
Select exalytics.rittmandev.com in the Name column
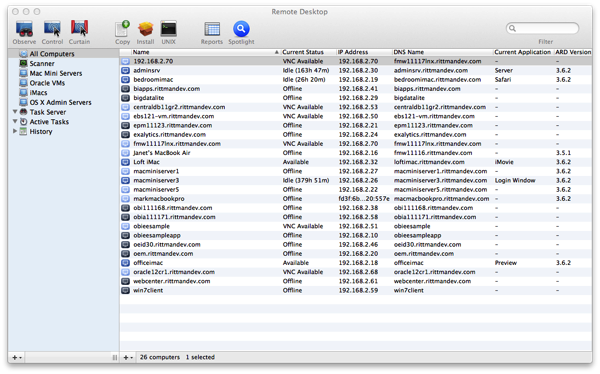170,135
